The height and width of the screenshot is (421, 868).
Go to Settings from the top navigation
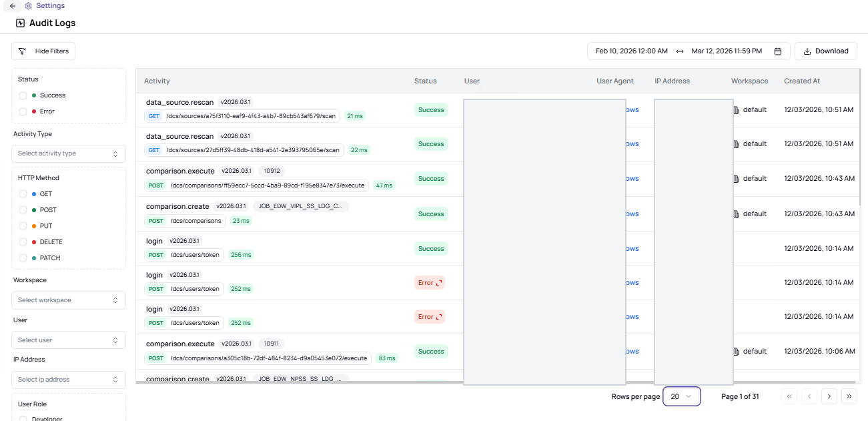tap(48, 6)
